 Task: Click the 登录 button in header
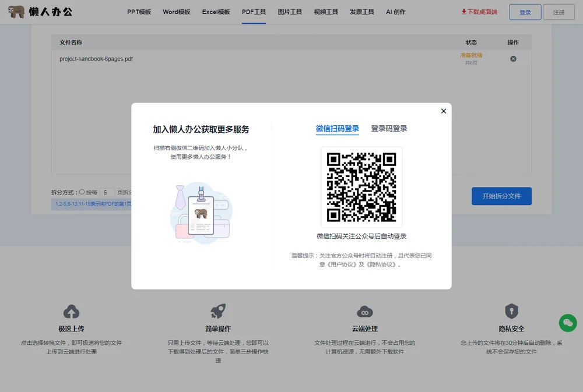(525, 12)
